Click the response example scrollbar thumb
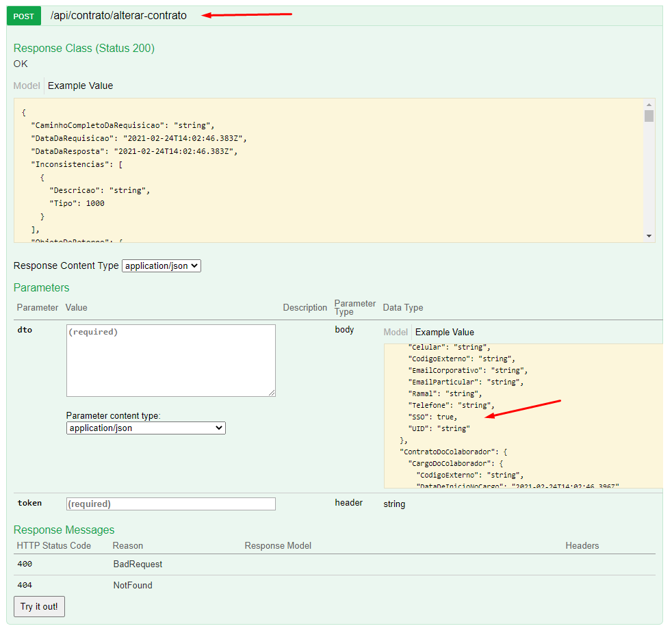The height and width of the screenshot is (637, 672). tap(649, 116)
